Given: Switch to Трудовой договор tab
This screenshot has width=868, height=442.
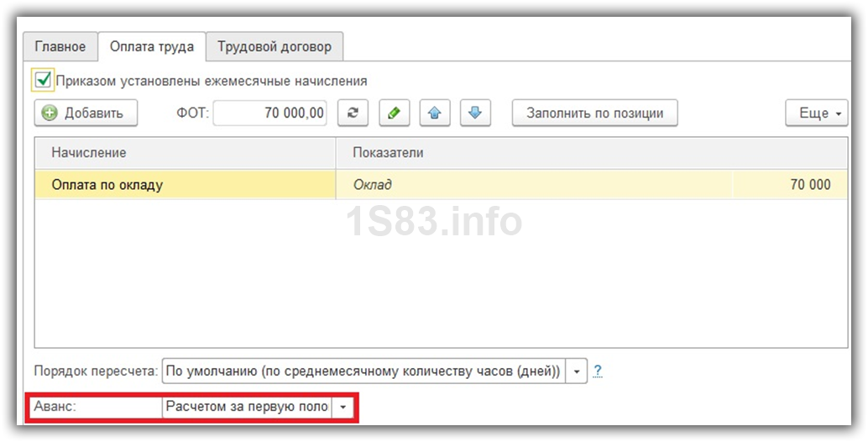Looking at the screenshot, I should [x=275, y=46].
